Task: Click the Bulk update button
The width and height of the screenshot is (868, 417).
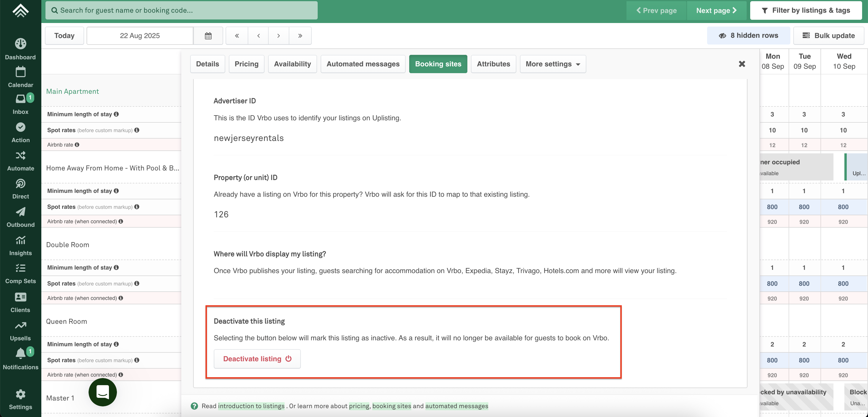Action: (x=828, y=36)
